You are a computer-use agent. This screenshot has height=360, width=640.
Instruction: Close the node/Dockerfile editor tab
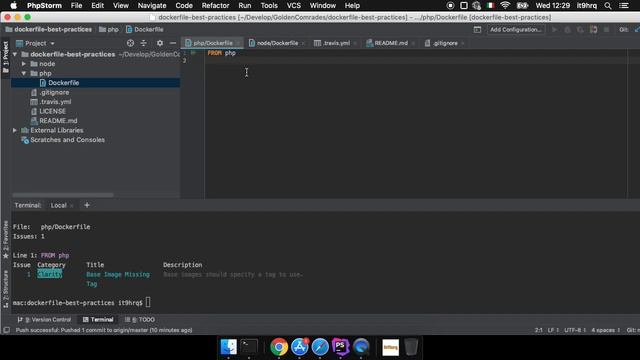pos(303,43)
